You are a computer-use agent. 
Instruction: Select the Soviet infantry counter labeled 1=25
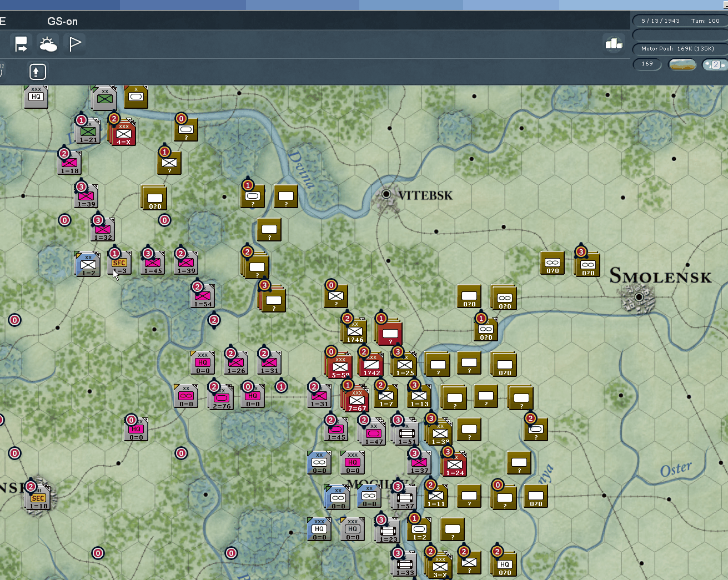click(405, 364)
